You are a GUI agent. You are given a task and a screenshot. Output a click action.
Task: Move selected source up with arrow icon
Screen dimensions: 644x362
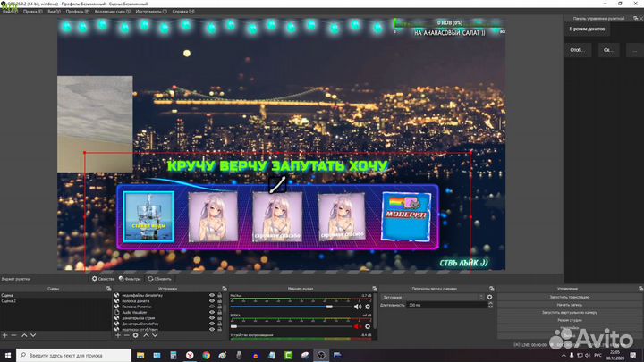147,334
